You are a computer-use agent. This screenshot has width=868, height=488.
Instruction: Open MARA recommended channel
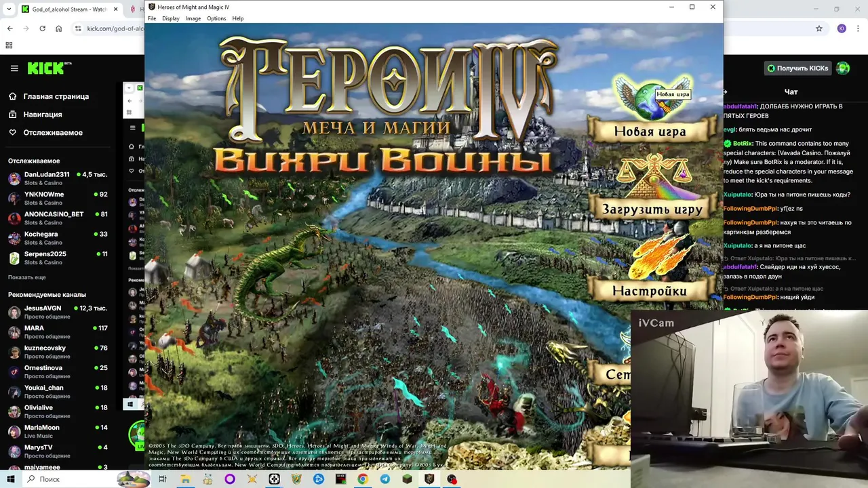pyautogui.click(x=58, y=331)
